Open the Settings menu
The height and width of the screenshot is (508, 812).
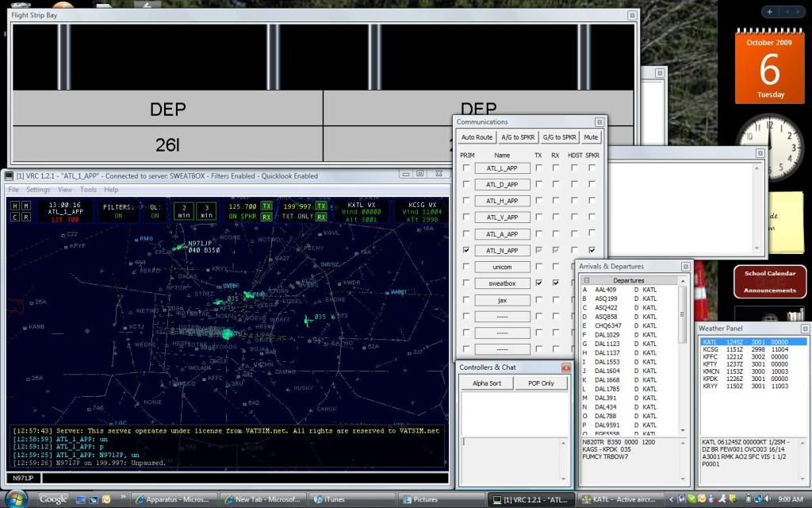[x=38, y=190]
